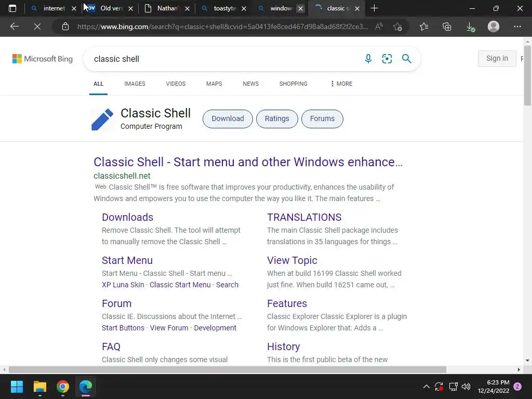532x399 pixels.
Task: Select the MAPS search tab
Action: (x=214, y=84)
